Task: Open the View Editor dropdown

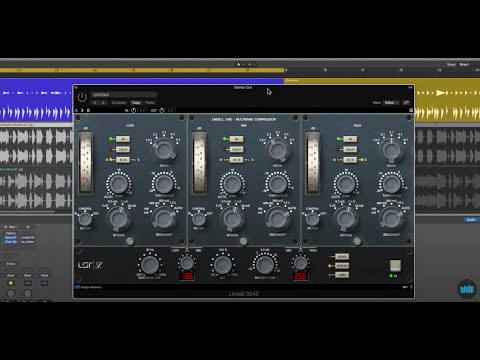Action: pyautogui.click(x=391, y=103)
